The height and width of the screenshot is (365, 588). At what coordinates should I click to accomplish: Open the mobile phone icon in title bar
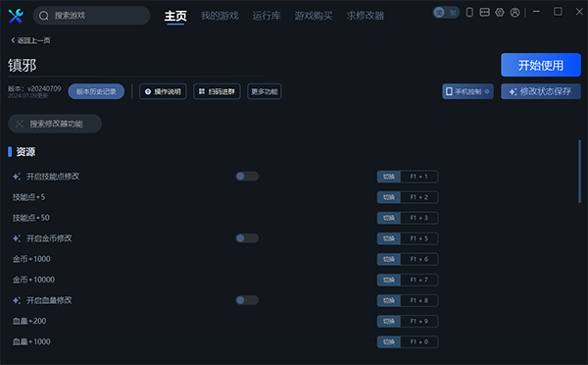(469, 13)
